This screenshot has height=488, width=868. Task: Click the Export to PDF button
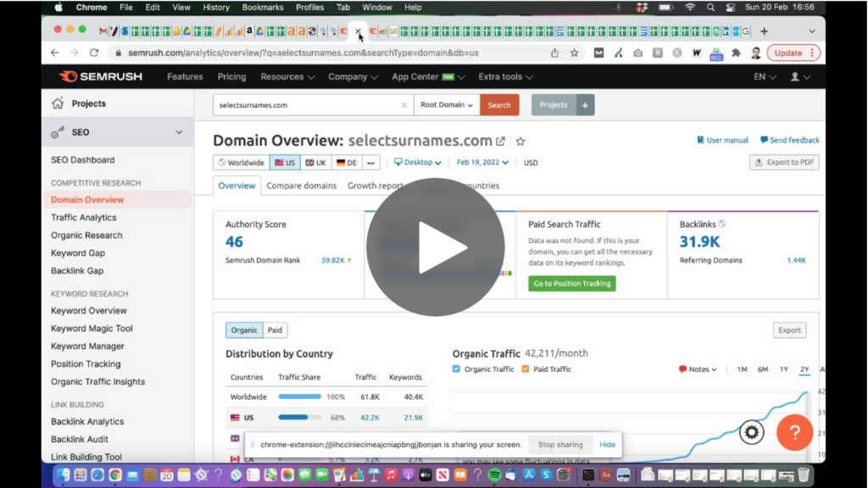[x=784, y=163]
